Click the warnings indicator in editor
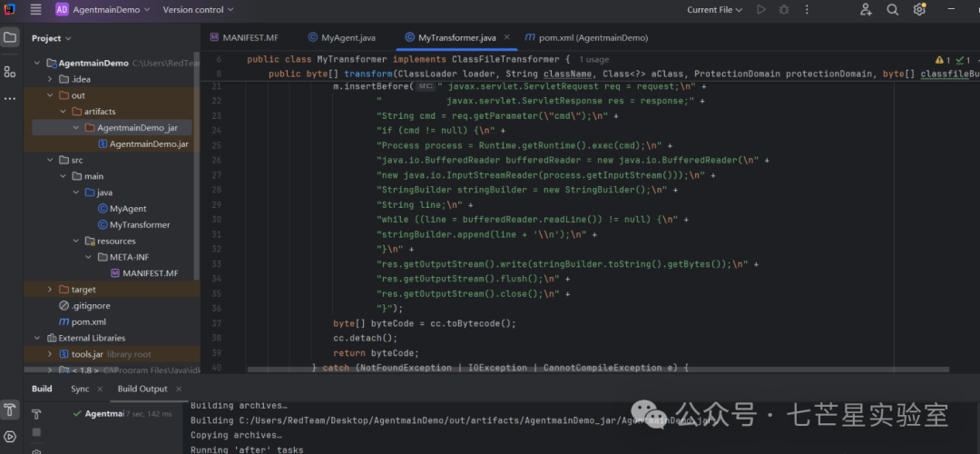The height and width of the screenshot is (454, 980). tap(943, 60)
